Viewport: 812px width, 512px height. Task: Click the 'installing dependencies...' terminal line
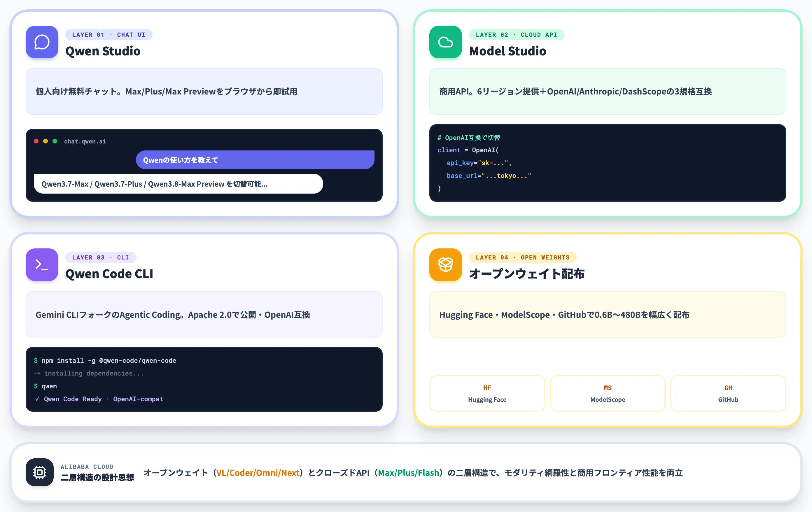coord(89,374)
